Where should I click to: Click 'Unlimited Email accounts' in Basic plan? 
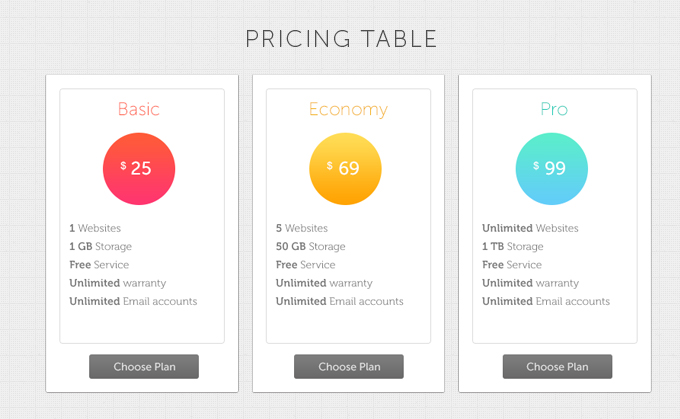coord(133,301)
